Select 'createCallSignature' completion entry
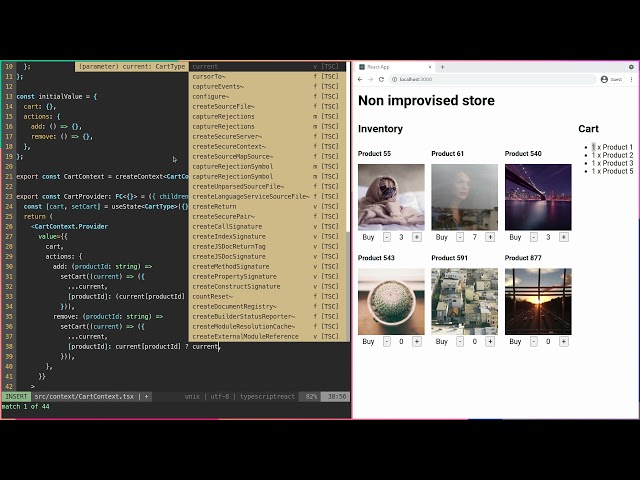The width and height of the screenshot is (640, 480). coord(267,227)
